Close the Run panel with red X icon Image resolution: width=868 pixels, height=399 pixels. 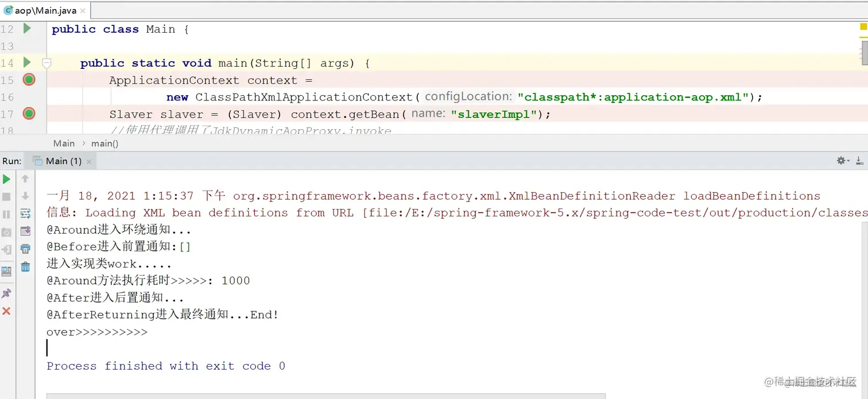click(6, 311)
